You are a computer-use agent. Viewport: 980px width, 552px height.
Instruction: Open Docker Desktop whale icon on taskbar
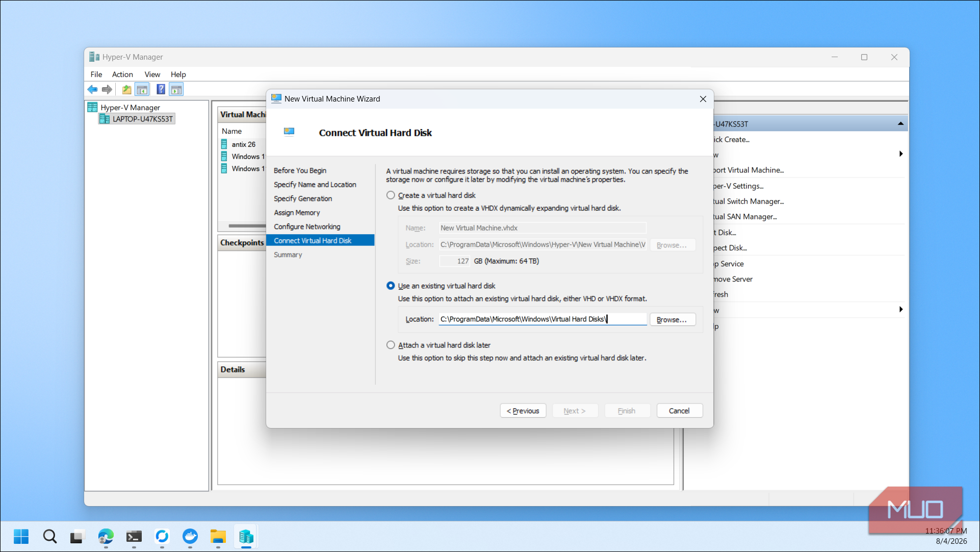coord(190,536)
